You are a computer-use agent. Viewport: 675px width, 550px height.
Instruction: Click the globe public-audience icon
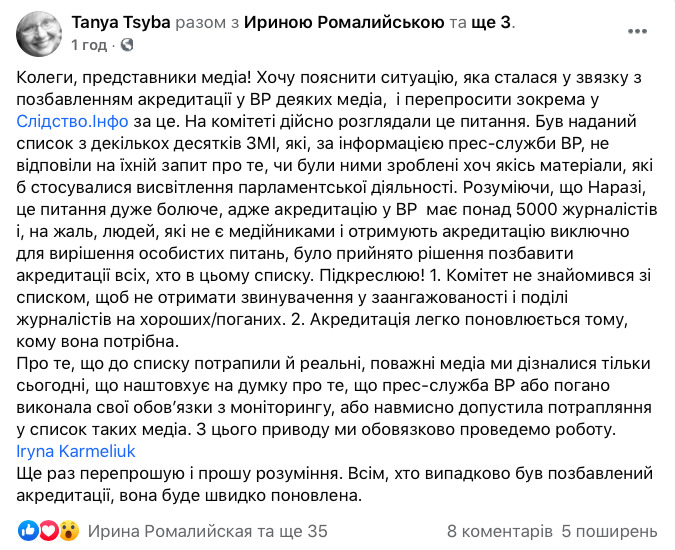click(127, 44)
